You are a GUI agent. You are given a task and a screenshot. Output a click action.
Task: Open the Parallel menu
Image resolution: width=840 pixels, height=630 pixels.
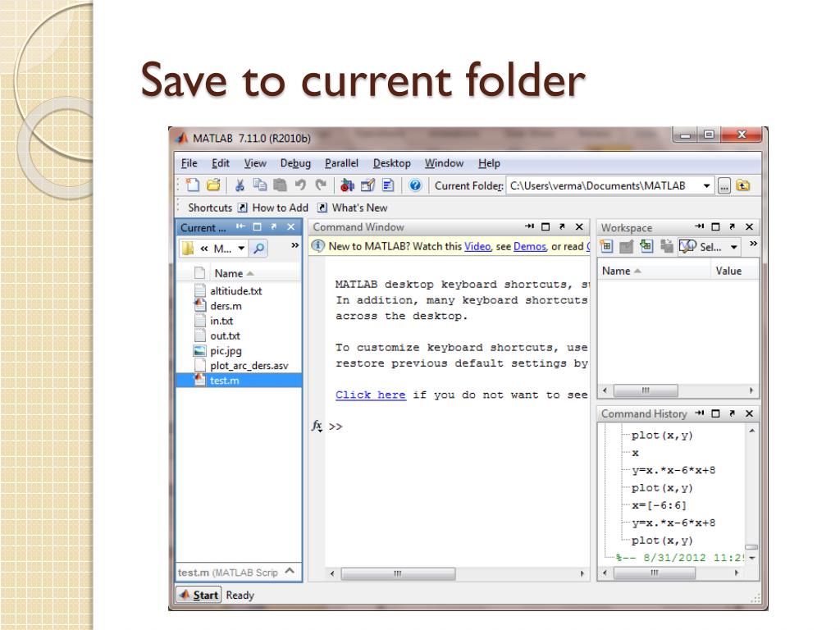341,163
